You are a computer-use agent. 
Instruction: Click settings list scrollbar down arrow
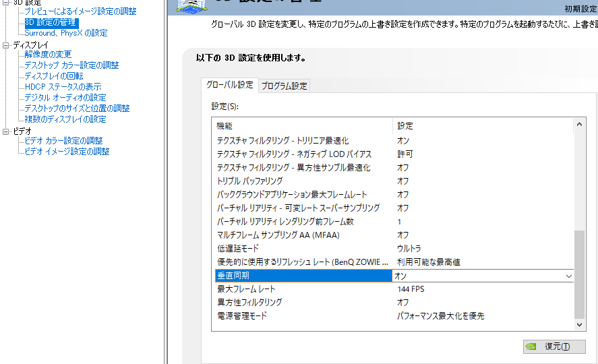[x=579, y=325]
